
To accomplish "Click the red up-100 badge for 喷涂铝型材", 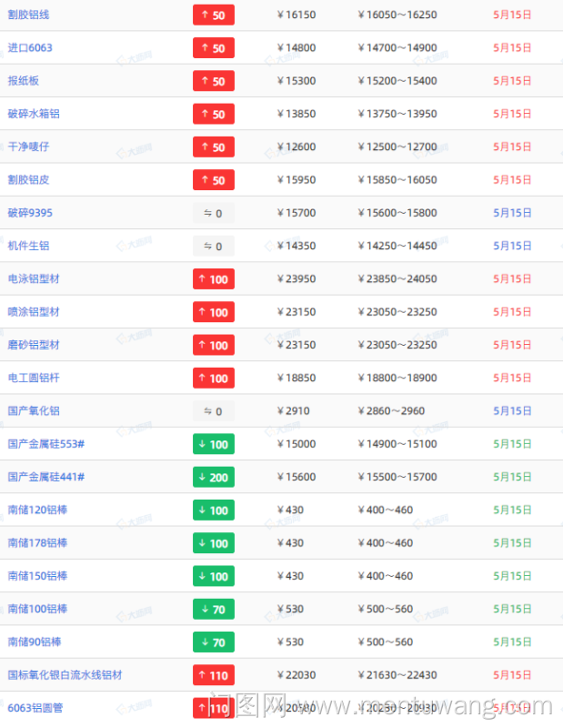I will (214, 312).
